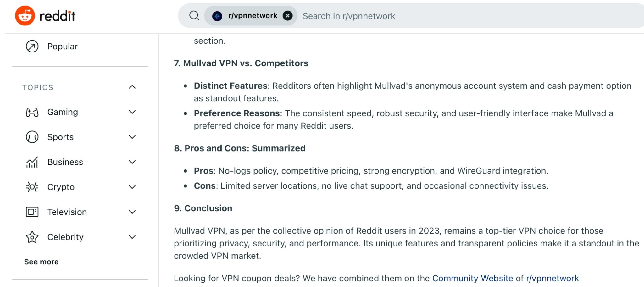Click the Business chart icon
Image resolution: width=644 pixels, height=287 pixels.
click(x=32, y=162)
